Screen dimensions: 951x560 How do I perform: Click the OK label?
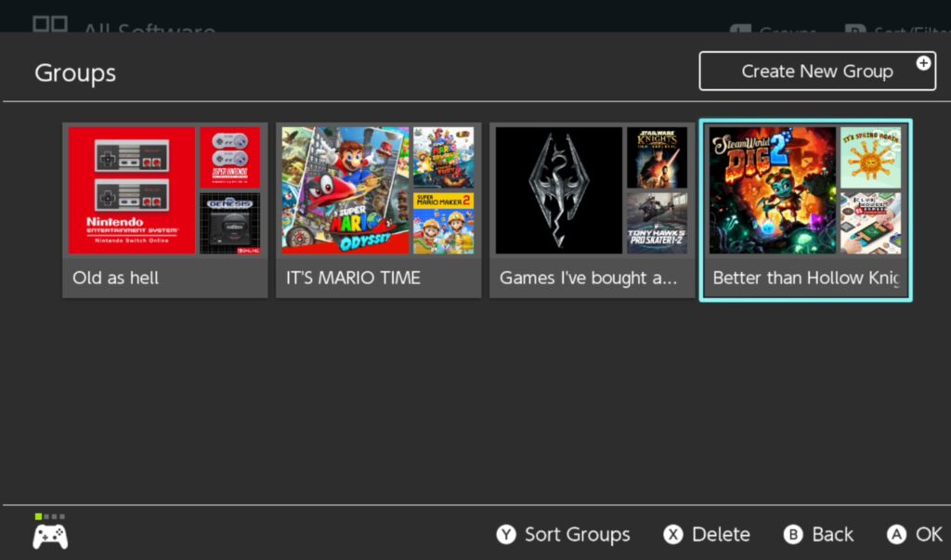click(x=929, y=535)
